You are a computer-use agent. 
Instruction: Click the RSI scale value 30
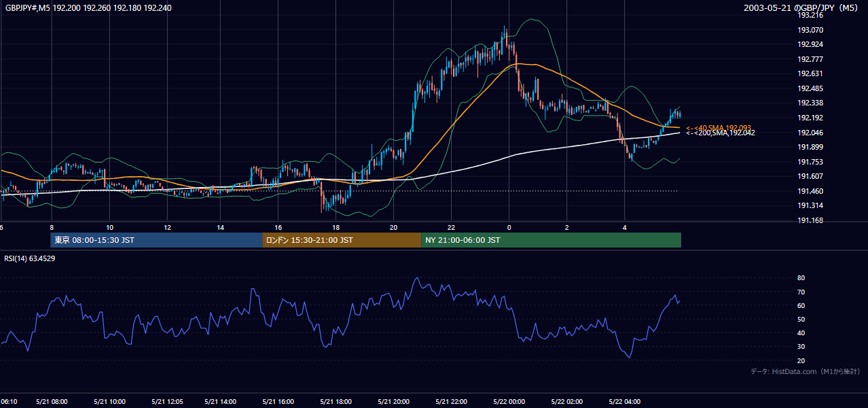point(801,346)
